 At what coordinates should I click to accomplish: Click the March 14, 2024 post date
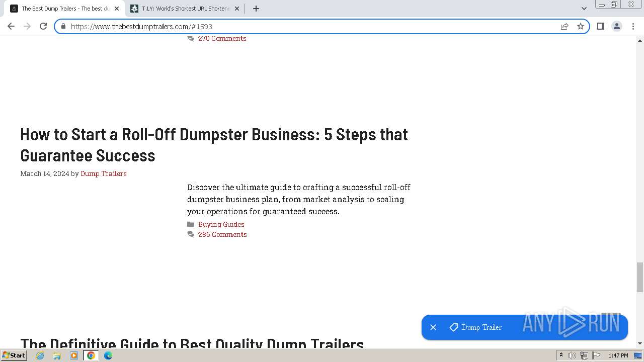click(45, 173)
